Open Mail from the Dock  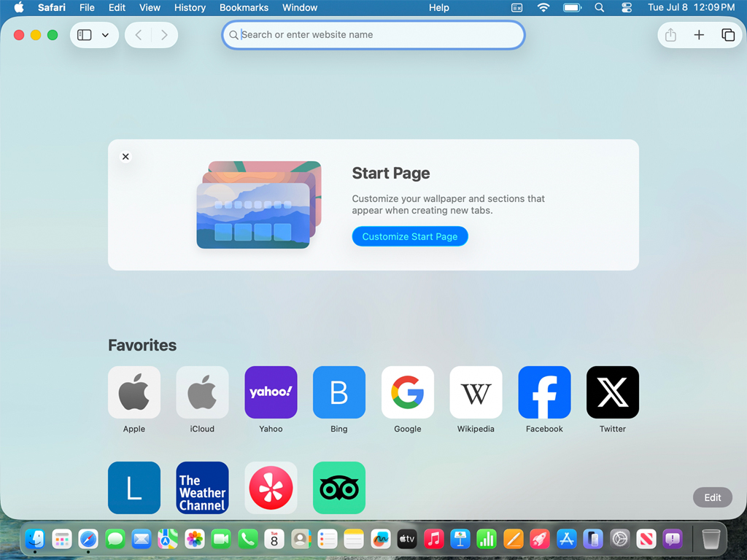pyautogui.click(x=142, y=539)
